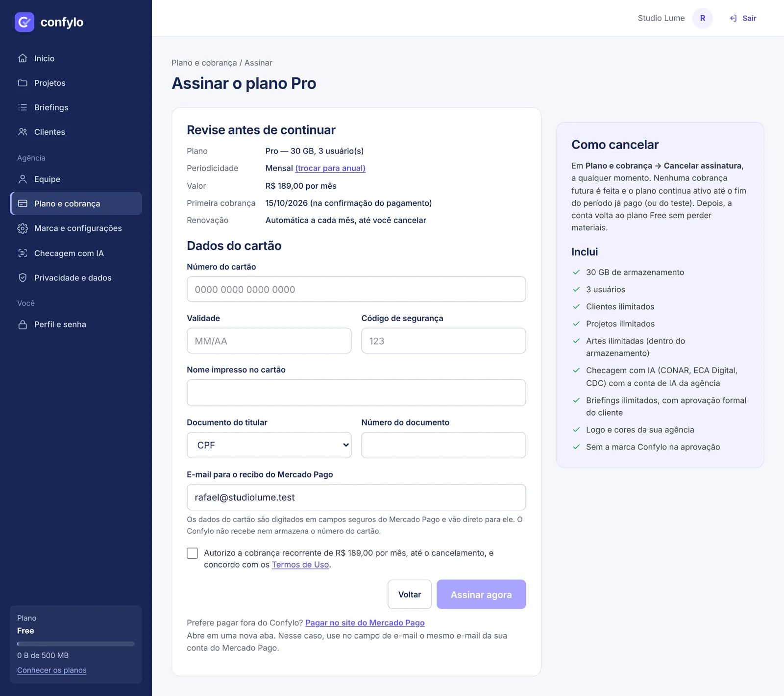Screen dimensions: 784x696
Task: Click the Sair text link
Action: tap(749, 18)
